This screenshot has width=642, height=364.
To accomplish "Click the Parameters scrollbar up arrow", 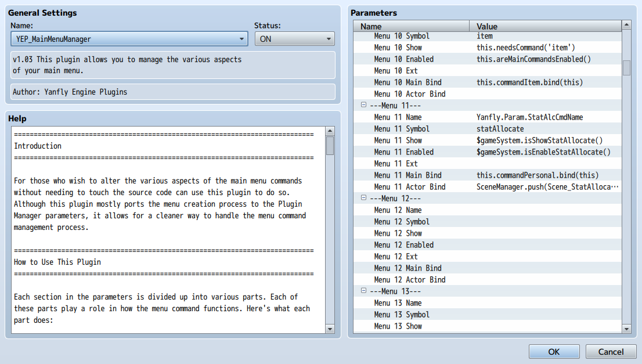I will (626, 25).
